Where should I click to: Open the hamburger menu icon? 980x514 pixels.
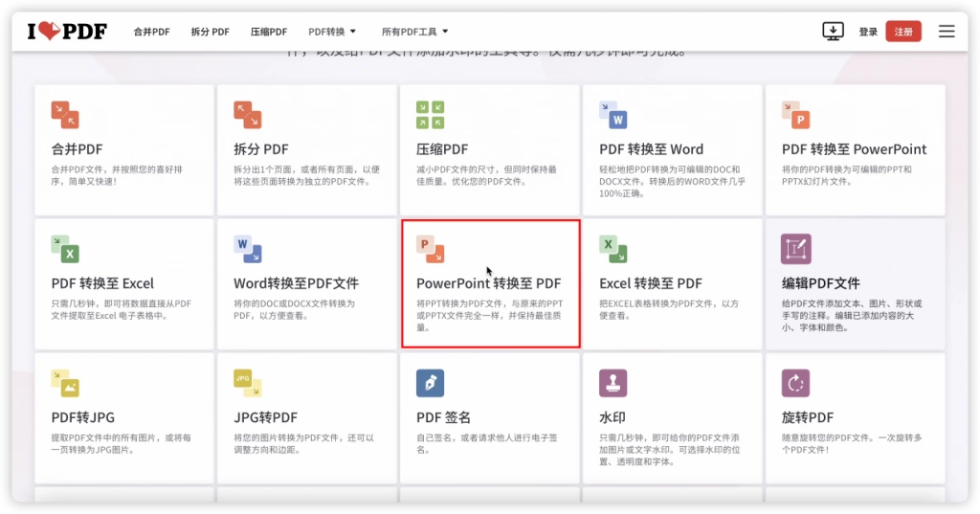point(947,32)
